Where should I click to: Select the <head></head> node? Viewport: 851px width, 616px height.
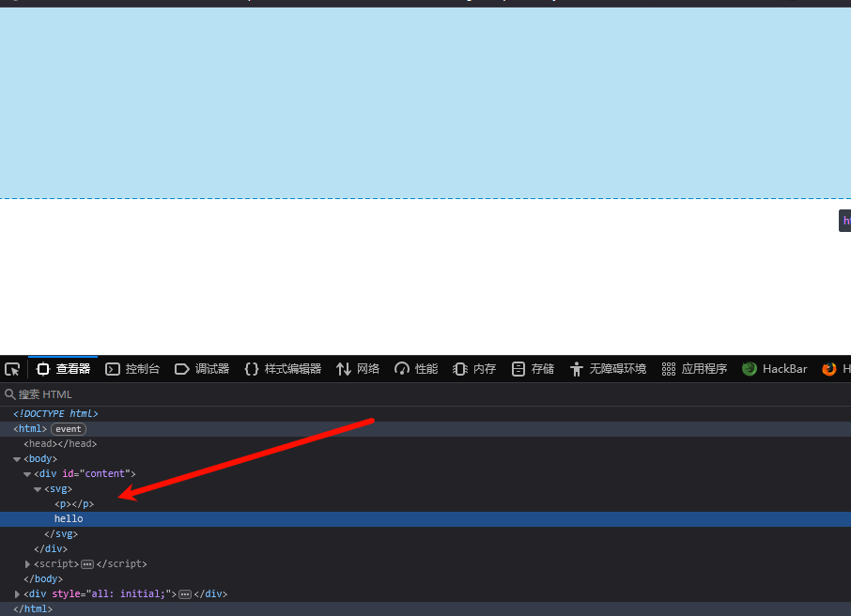pyautogui.click(x=60, y=444)
